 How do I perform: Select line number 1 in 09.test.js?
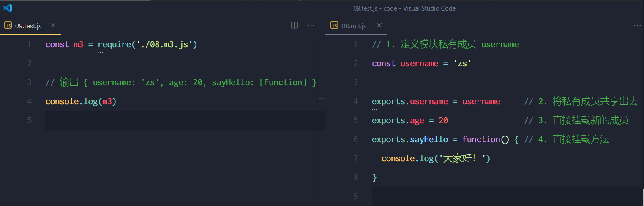click(29, 45)
